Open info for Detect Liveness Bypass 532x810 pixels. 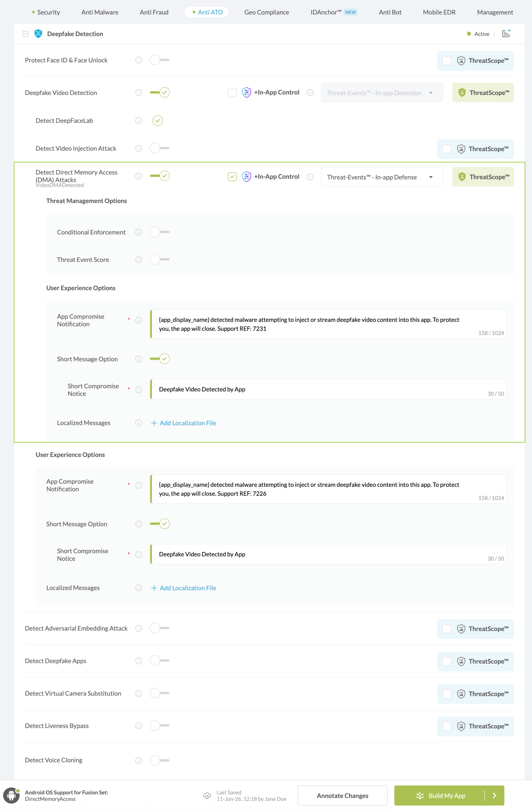[x=139, y=726]
